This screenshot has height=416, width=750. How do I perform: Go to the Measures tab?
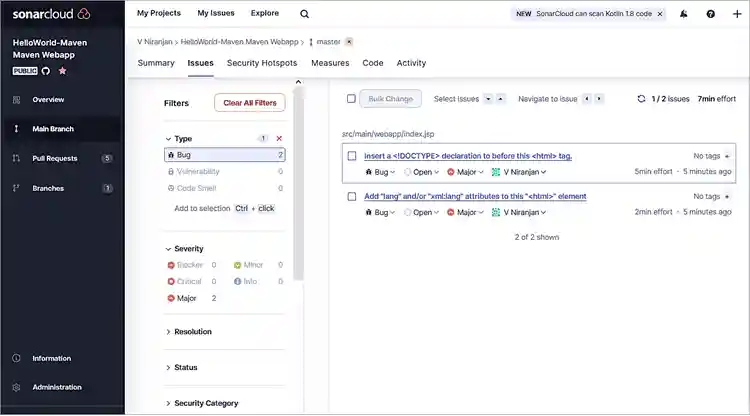tap(330, 63)
